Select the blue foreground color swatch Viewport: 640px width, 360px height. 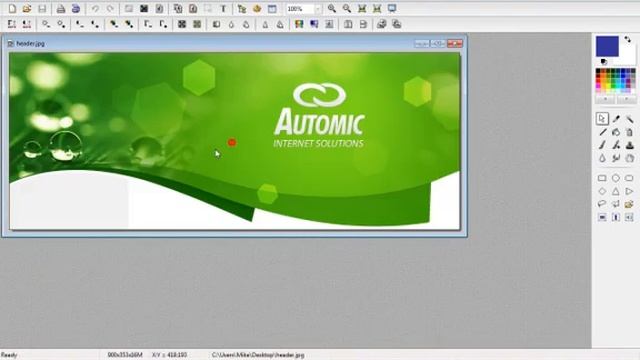pyautogui.click(x=607, y=46)
